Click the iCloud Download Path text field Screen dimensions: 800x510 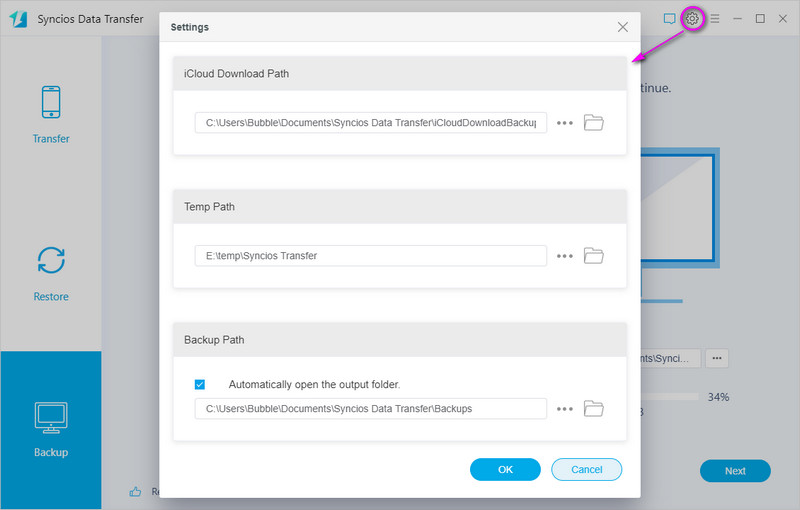pos(370,122)
